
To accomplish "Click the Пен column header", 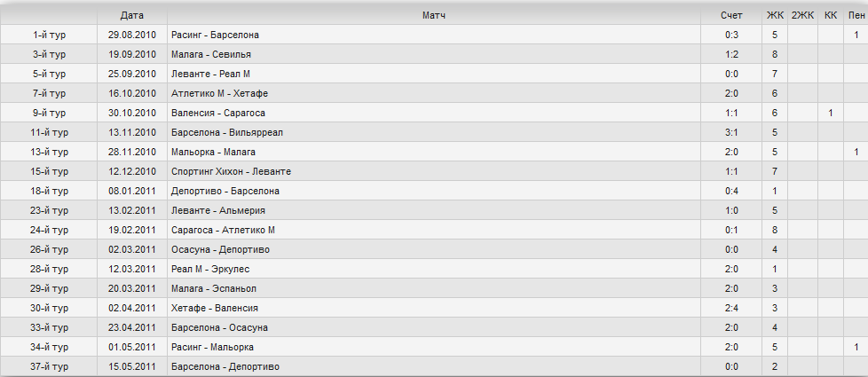I will pos(856,15).
